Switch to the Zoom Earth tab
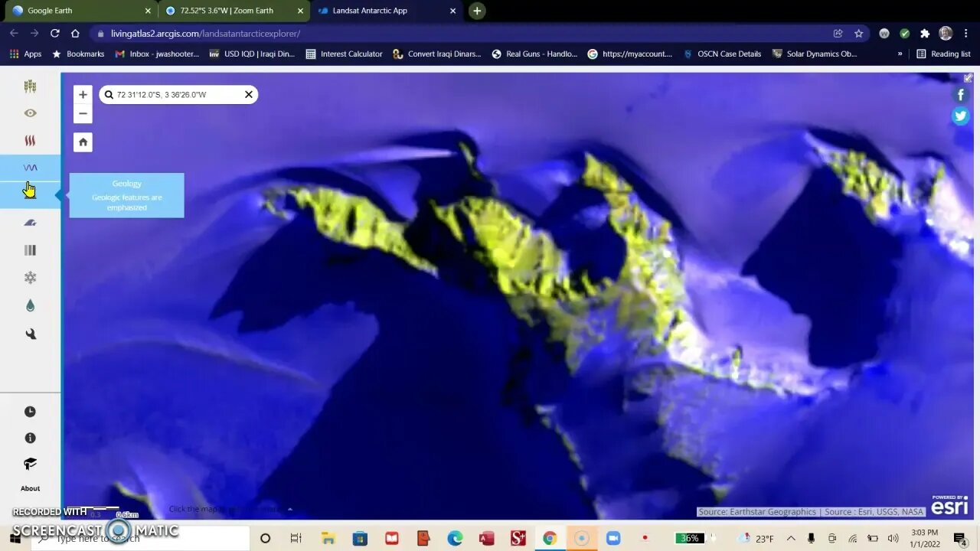Image resolution: width=980 pixels, height=551 pixels. pos(234,11)
